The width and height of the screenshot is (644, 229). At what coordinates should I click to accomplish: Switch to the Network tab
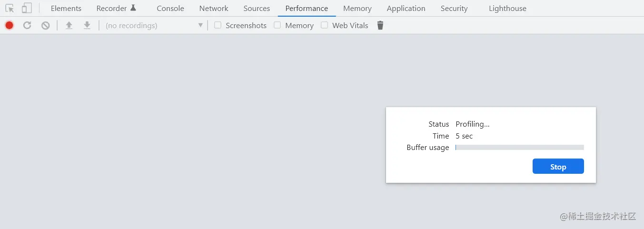214,8
